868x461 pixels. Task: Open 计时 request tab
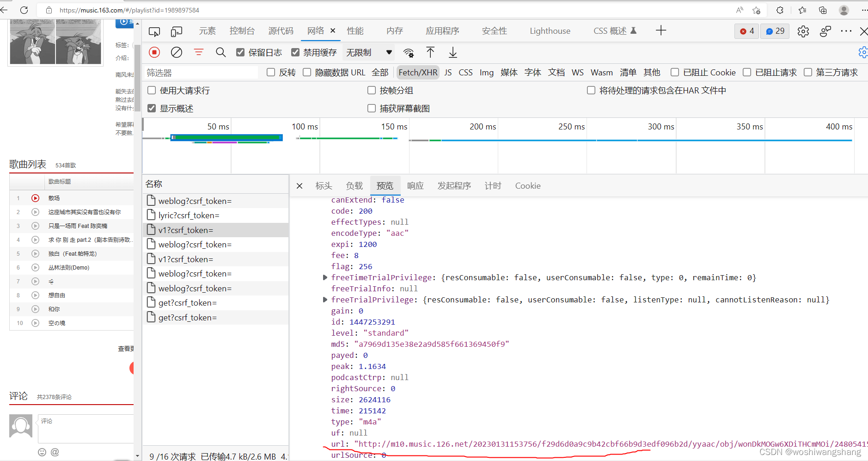click(x=493, y=186)
